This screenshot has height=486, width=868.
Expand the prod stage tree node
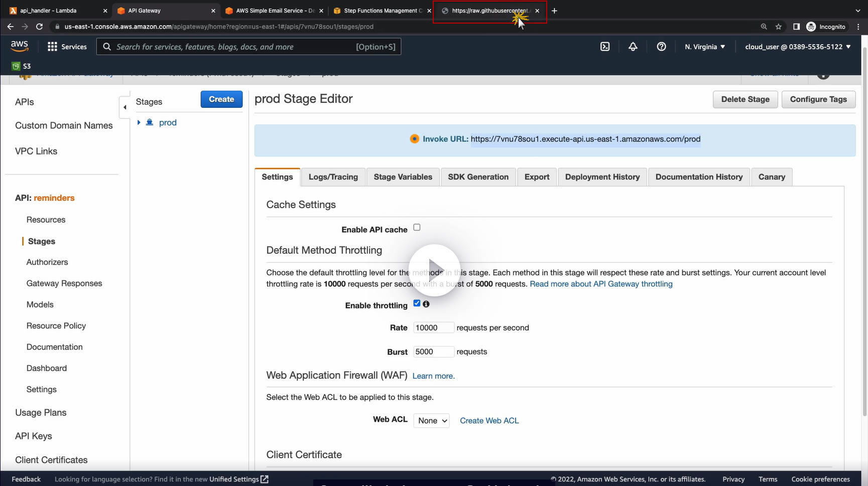click(139, 122)
